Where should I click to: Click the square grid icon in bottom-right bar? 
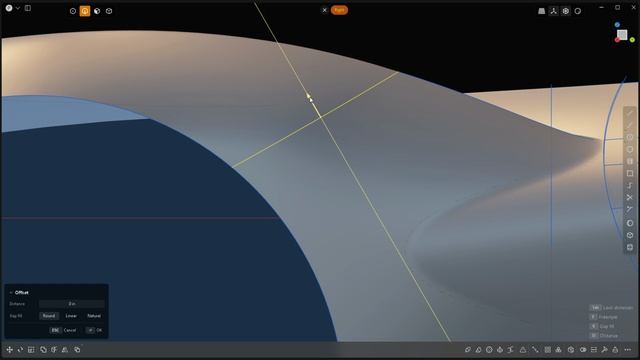pos(548,350)
